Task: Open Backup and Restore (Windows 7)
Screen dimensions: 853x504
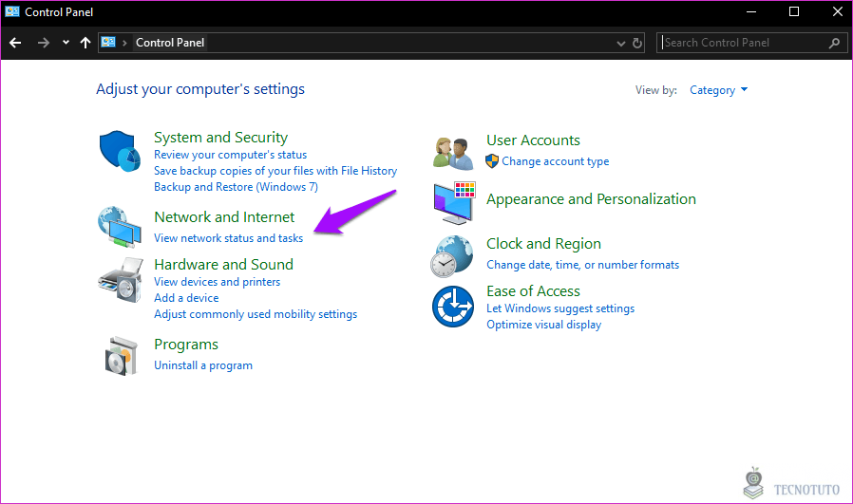Action: (x=236, y=187)
